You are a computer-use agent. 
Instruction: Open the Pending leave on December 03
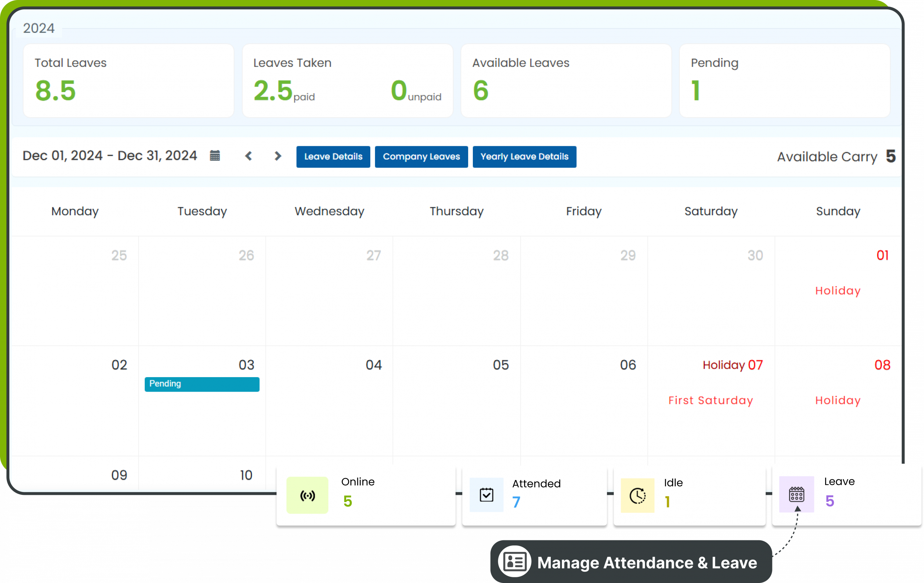tap(202, 384)
